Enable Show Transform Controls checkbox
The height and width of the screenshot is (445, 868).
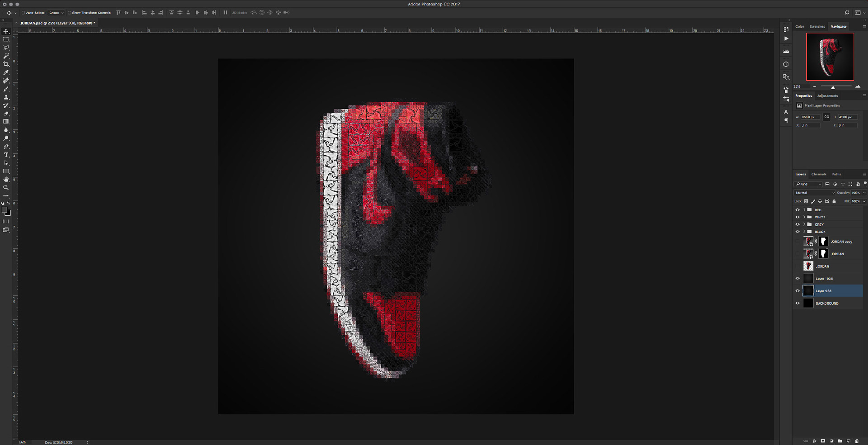pyautogui.click(x=69, y=13)
